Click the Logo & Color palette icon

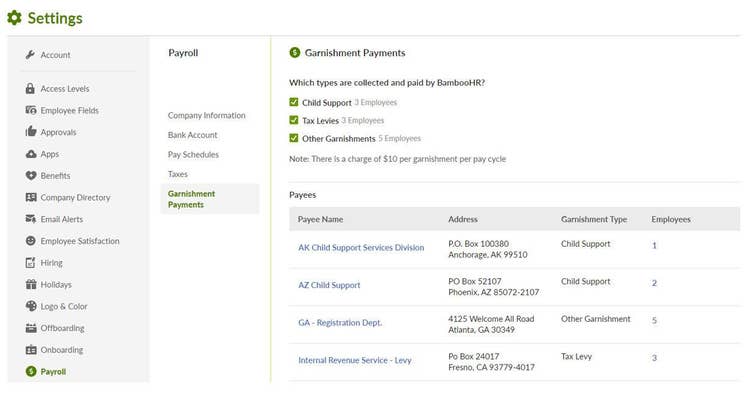pos(31,306)
